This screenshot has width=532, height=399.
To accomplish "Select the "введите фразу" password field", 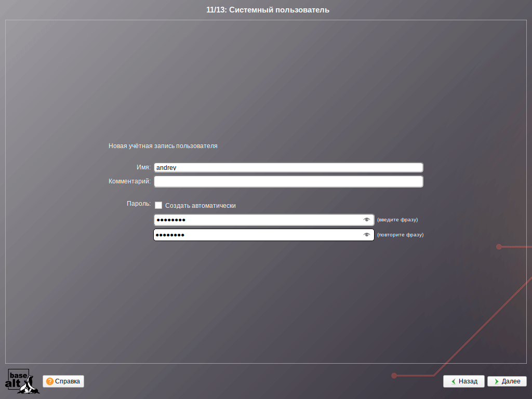I will [264, 220].
